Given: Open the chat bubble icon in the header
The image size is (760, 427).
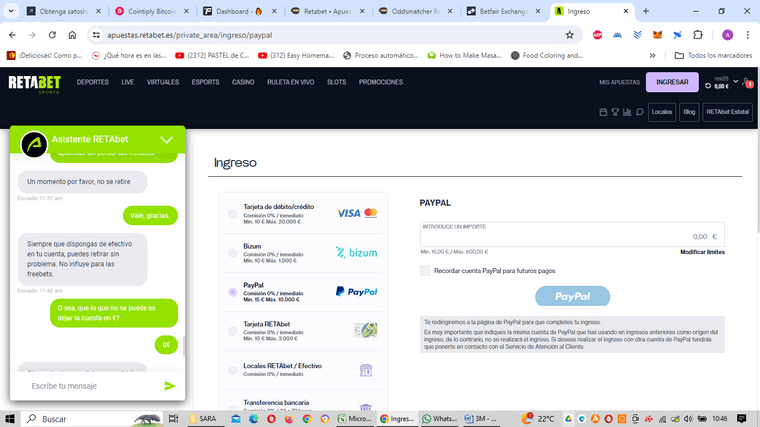Looking at the screenshot, I should (640, 112).
